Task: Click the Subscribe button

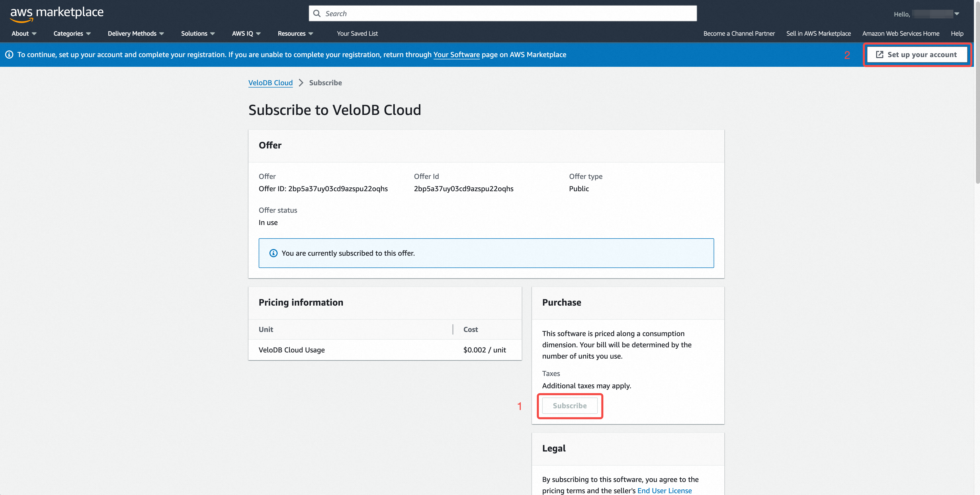Action: click(x=570, y=406)
